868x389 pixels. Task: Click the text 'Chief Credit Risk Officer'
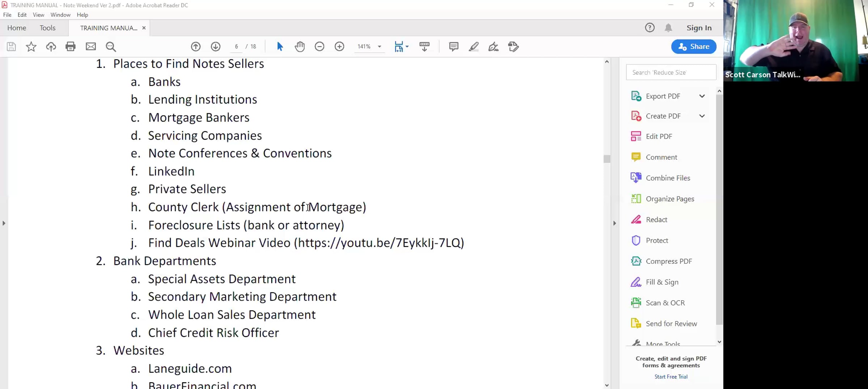(x=213, y=333)
